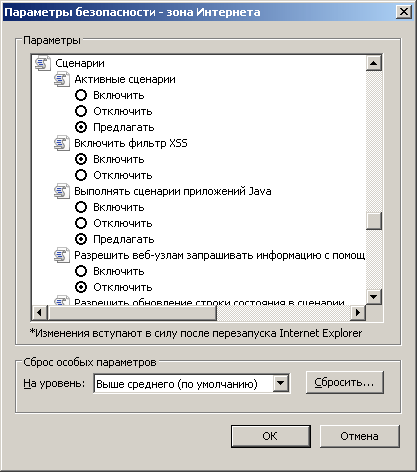Viewport: 417px width, 472px height.
Task: Choose Отключить for the XSS filter
Action: pyautogui.click(x=81, y=175)
